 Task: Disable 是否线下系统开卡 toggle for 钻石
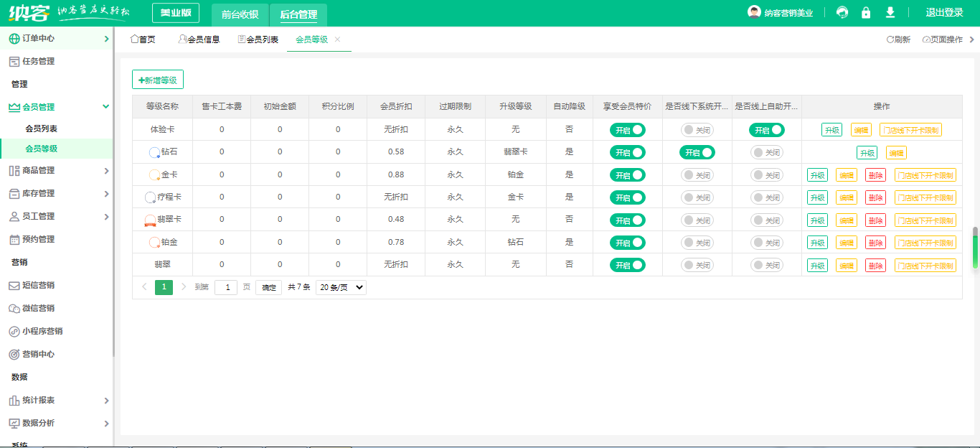point(697,152)
